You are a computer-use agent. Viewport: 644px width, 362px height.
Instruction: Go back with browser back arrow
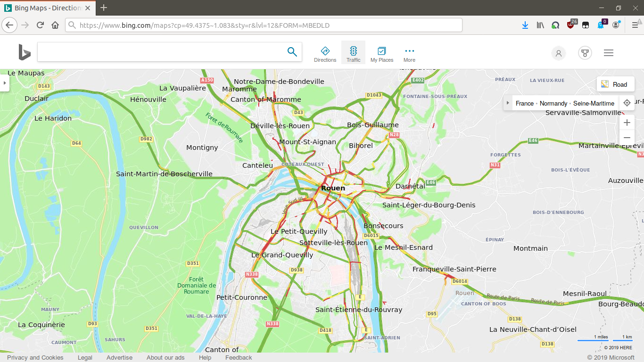point(10,25)
